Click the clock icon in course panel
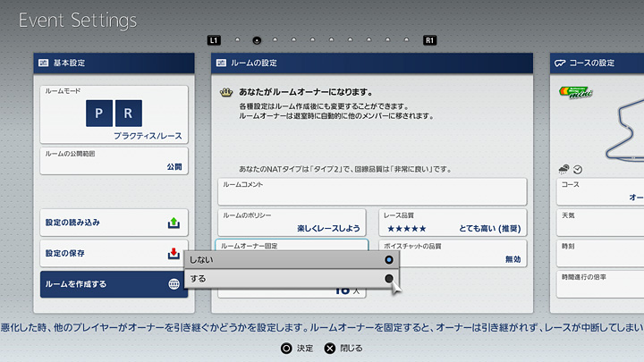The image size is (644, 362). click(x=578, y=169)
